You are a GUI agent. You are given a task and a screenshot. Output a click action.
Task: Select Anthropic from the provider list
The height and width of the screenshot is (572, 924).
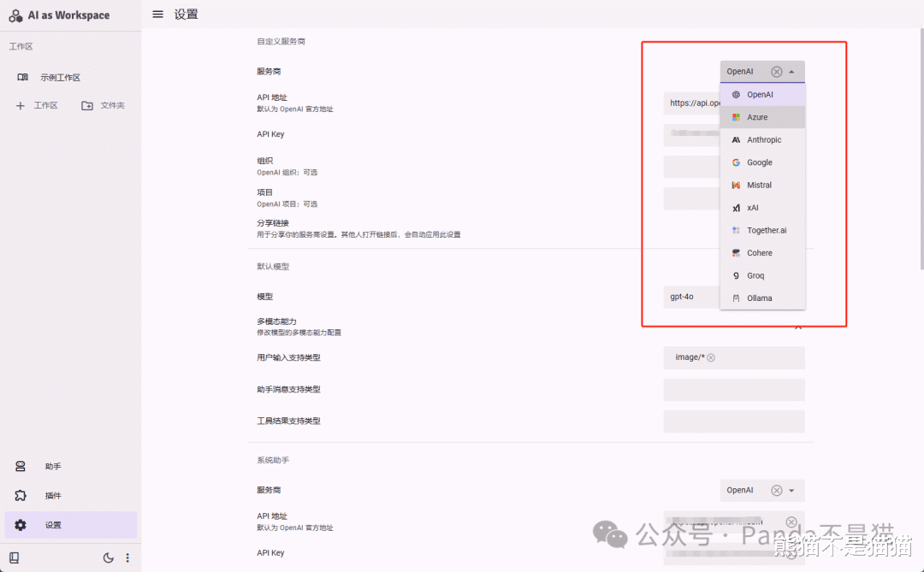tap(762, 139)
